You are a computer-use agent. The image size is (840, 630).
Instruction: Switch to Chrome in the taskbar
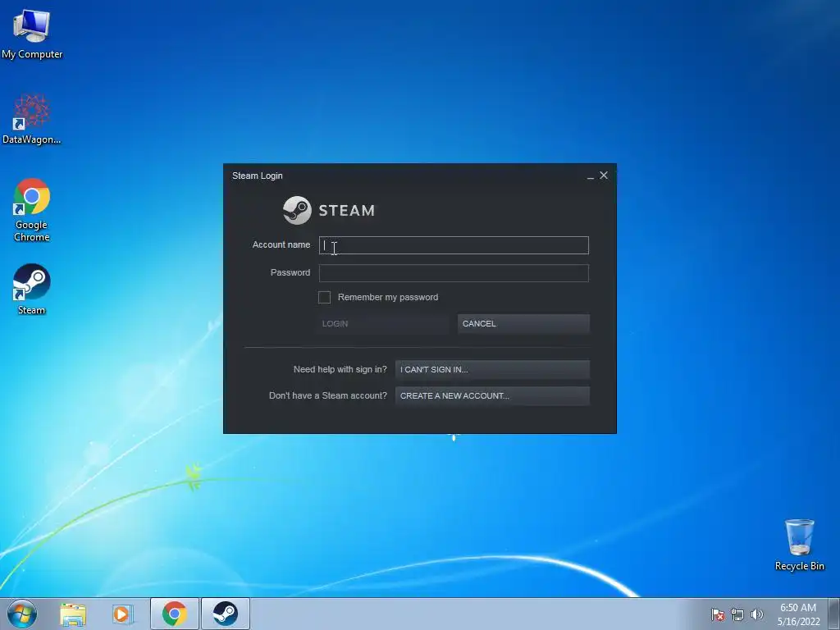(175, 614)
